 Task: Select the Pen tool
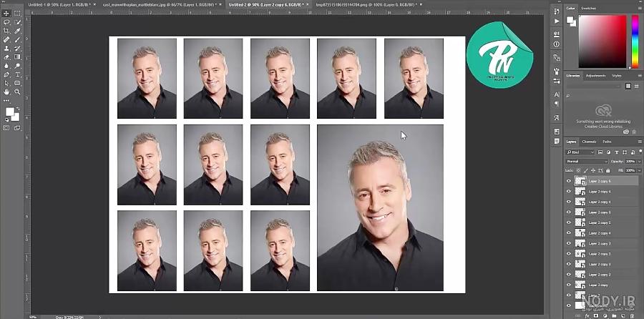pyautogui.click(x=6, y=74)
